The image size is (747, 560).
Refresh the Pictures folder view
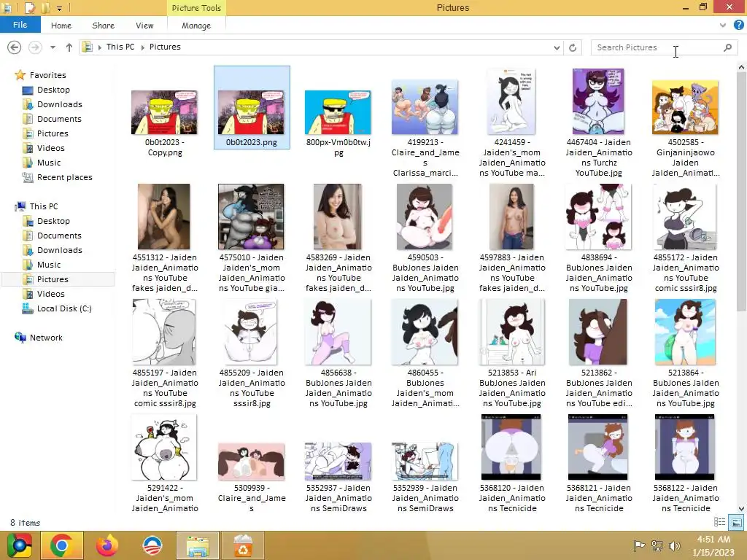click(x=573, y=47)
